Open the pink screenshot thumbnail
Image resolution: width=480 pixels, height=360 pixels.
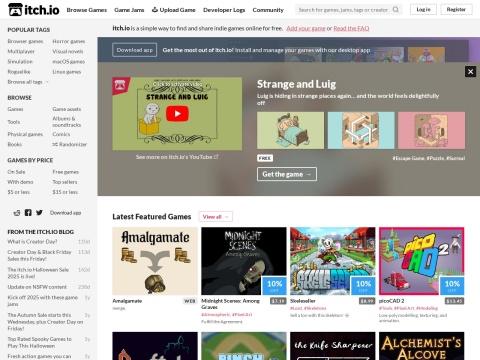coord(431,130)
